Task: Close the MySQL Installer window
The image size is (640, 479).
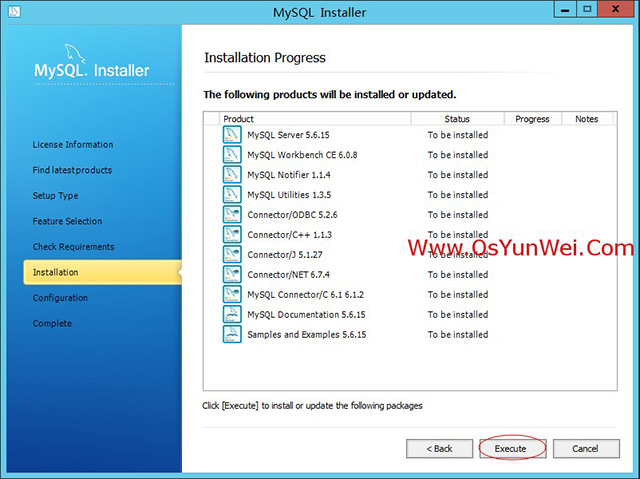Action: (x=616, y=10)
